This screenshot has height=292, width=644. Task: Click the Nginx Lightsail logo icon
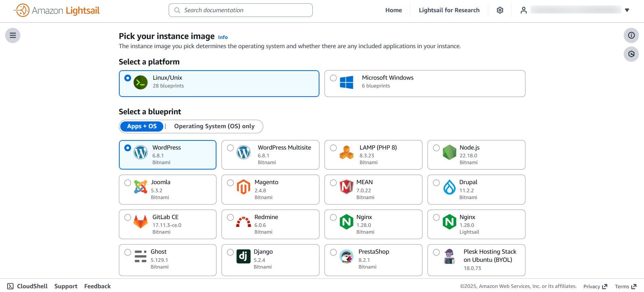450,222
